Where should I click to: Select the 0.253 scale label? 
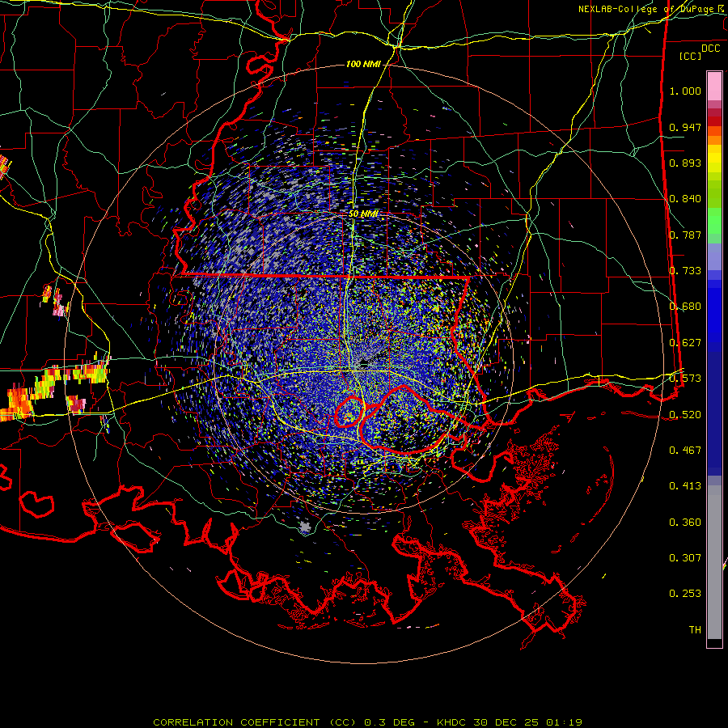click(x=685, y=594)
